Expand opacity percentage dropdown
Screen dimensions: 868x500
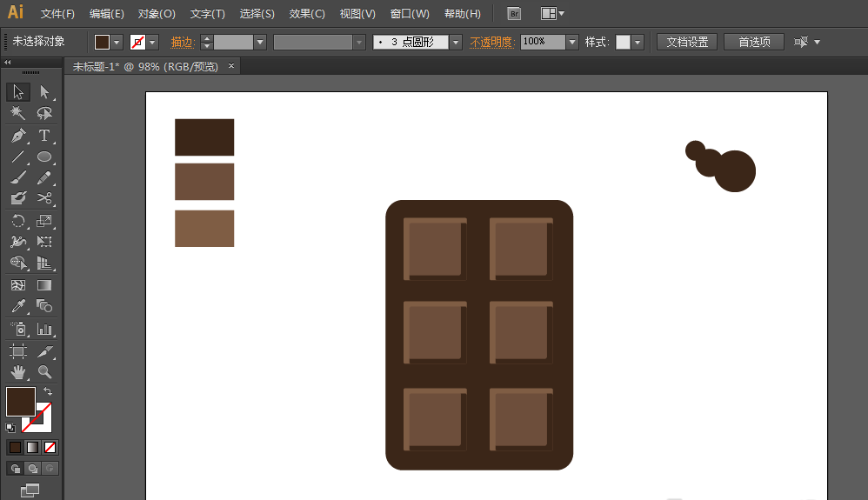(572, 42)
